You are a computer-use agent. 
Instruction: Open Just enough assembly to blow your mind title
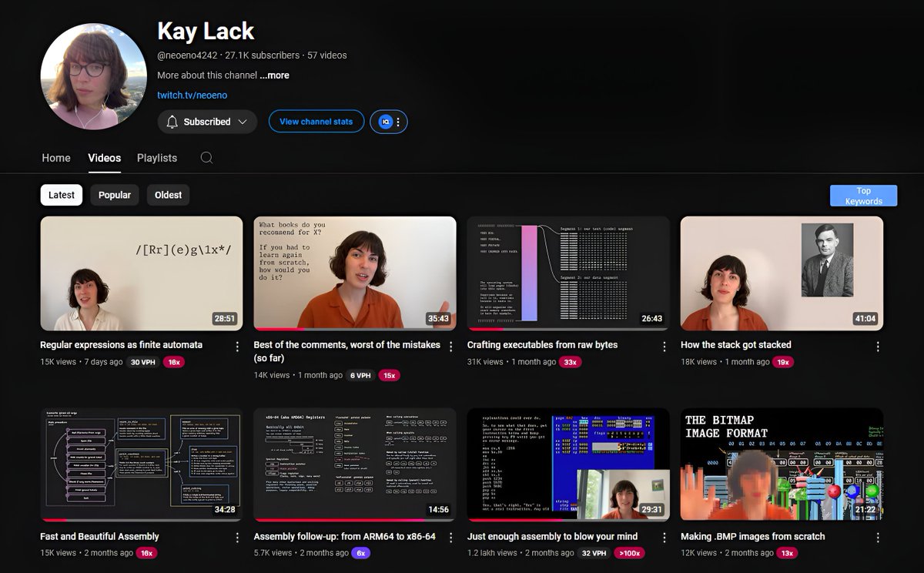pos(552,537)
